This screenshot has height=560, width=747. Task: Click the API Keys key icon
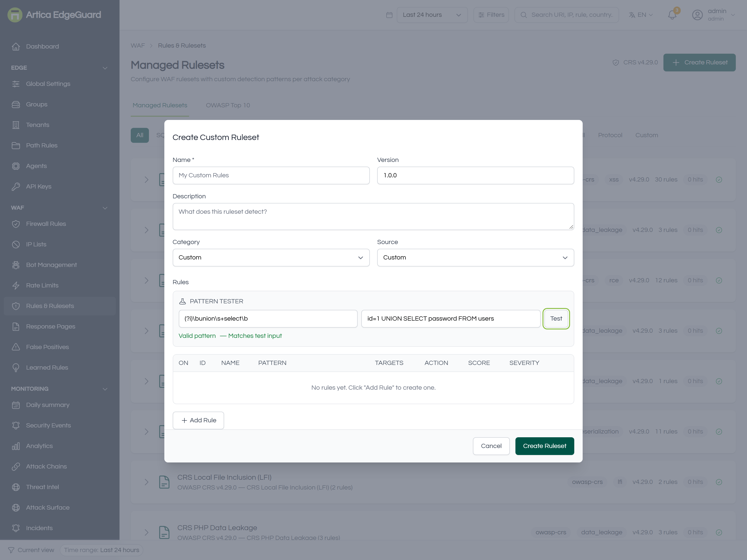[x=16, y=186]
